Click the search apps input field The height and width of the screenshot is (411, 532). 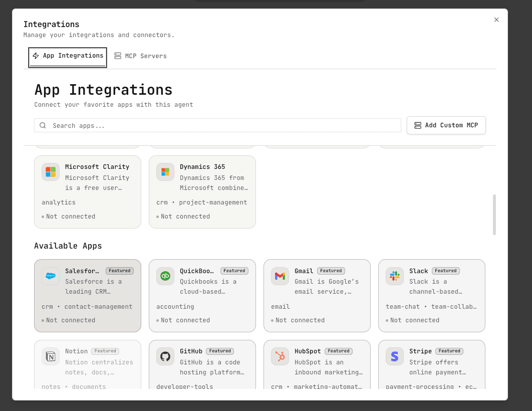click(x=217, y=125)
